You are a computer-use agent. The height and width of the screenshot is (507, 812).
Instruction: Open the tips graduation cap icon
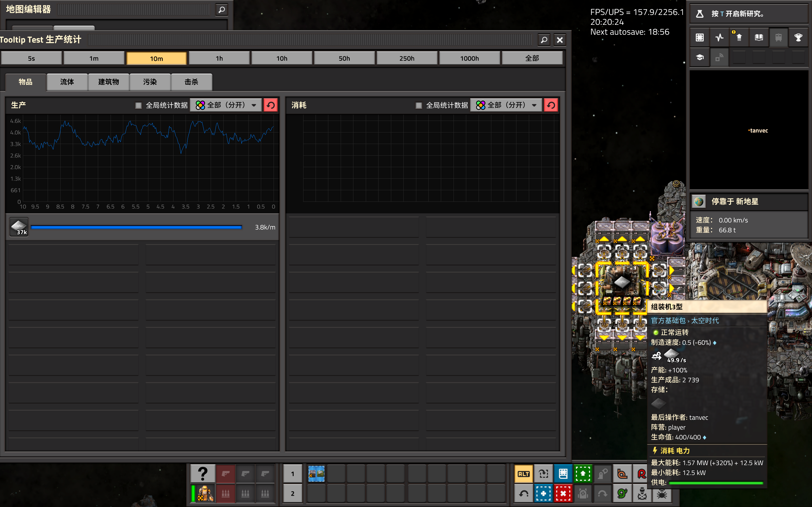[x=699, y=57]
